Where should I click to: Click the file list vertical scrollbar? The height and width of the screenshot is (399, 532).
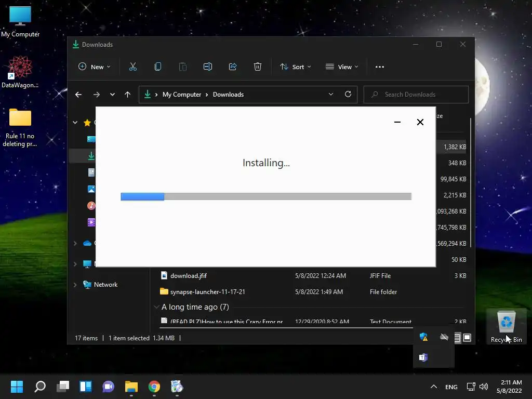point(471,183)
